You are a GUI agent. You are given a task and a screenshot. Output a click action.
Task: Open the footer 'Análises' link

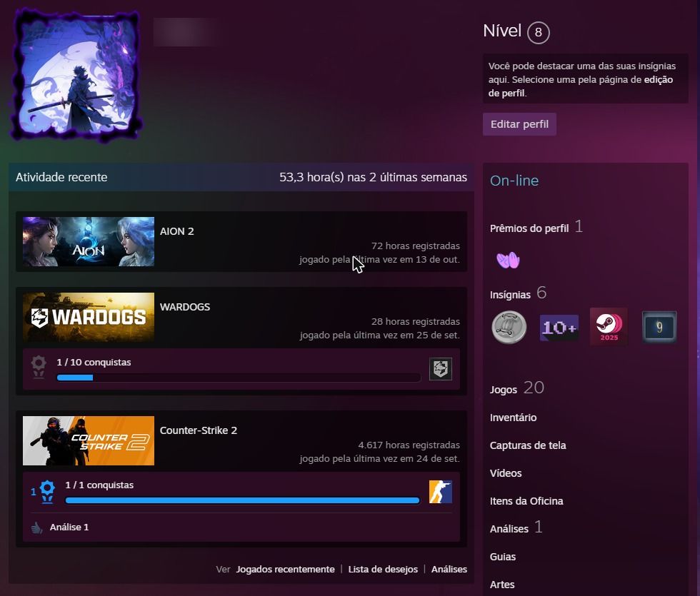(449, 570)
